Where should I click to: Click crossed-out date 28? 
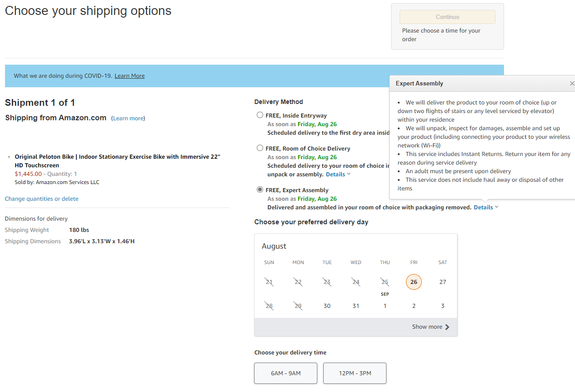269,306
